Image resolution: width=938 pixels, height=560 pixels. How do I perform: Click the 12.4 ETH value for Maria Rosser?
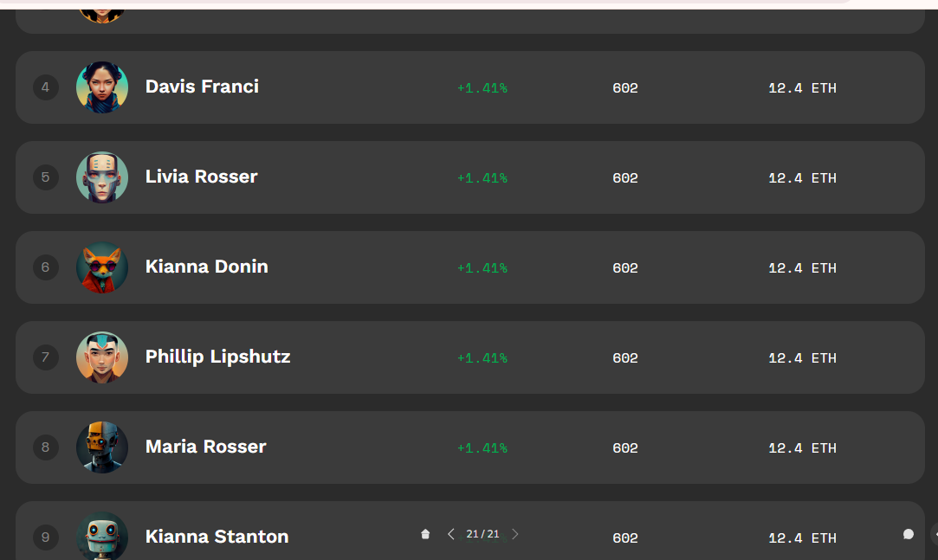(x=802, y=447)
